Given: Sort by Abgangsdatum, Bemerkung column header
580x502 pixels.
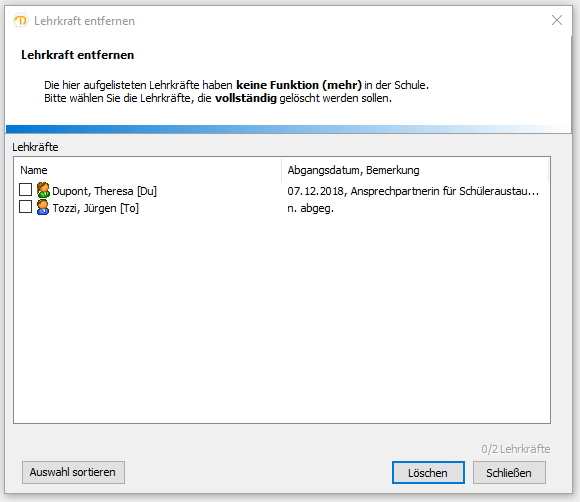Looking at the screenshot, I should [415, 170].
